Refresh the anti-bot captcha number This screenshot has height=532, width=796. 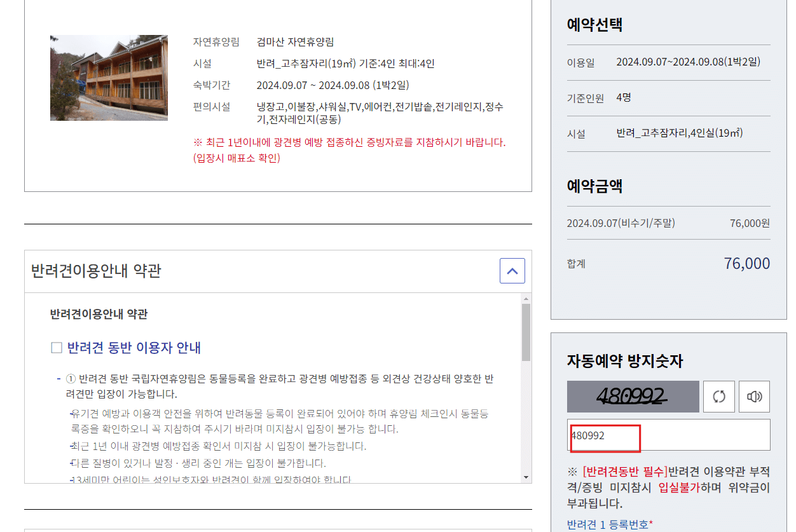[x=719, y=397]
